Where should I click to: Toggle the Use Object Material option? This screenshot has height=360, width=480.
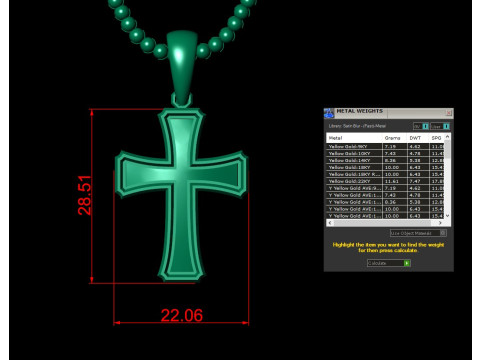418,233
